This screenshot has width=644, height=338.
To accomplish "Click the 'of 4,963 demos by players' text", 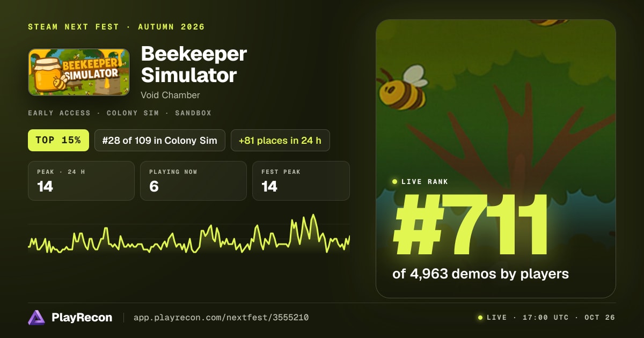I will [480, 274].
